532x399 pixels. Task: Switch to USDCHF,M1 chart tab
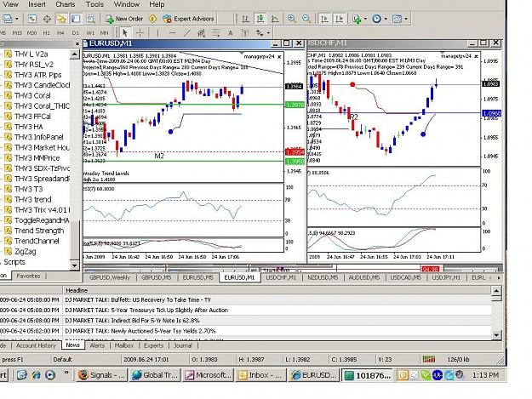(x=281, y=277)
